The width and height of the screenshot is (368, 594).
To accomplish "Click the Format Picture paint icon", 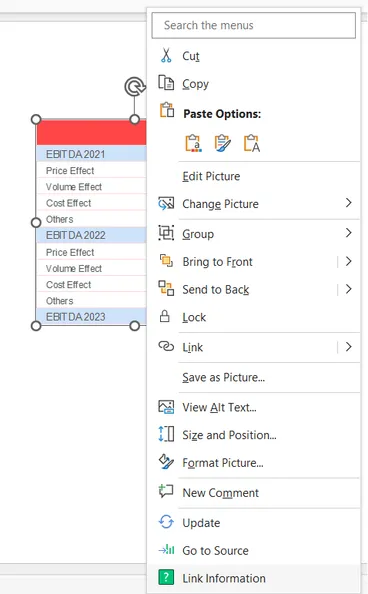I will click(x=166, y=462).
